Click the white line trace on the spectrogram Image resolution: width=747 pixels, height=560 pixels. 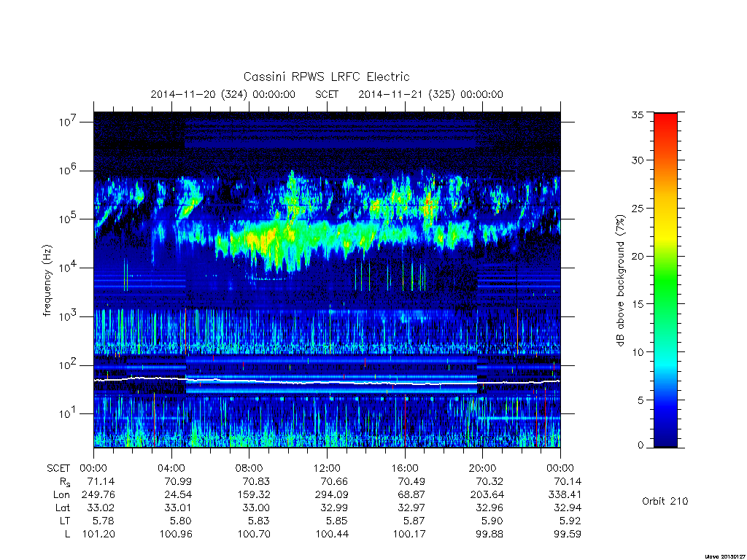(x=327, y=382)
